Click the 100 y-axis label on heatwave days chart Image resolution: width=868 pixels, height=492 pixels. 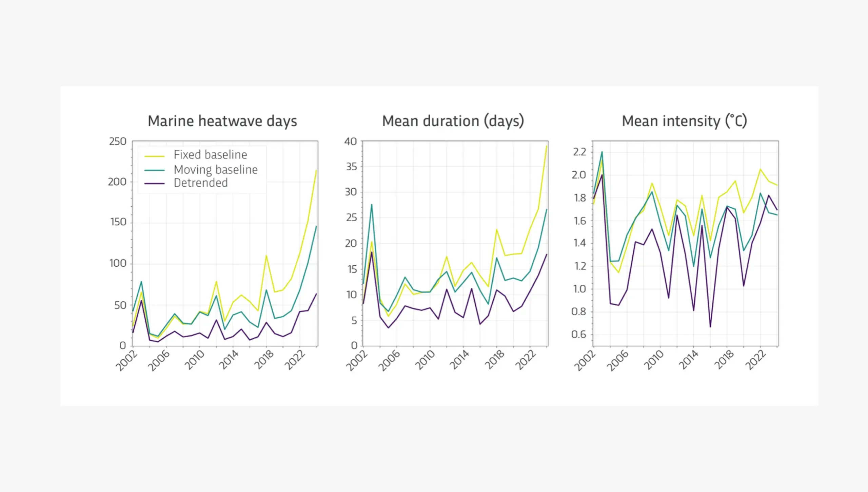(118, 263)
